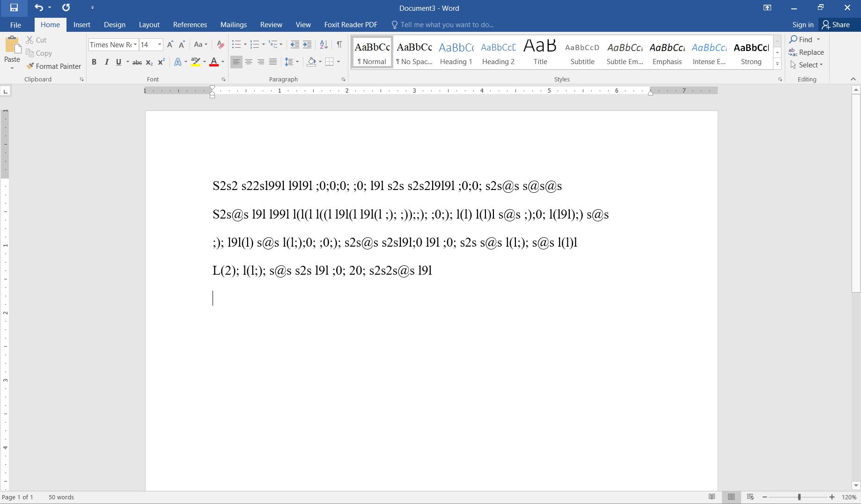Toggle Italic formatting

[106, 62]
